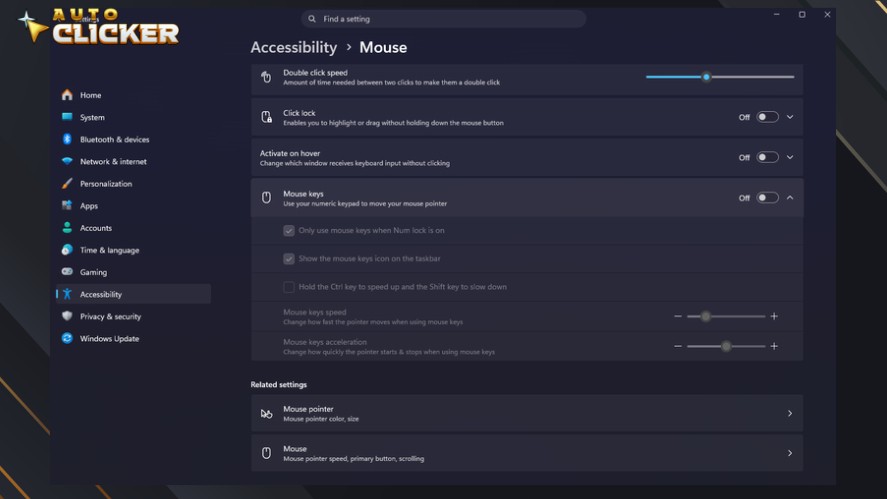Click the Mouse keys mouse icon
The width and height of the screenshot is (887, 499).
click(x=266, y=197)
